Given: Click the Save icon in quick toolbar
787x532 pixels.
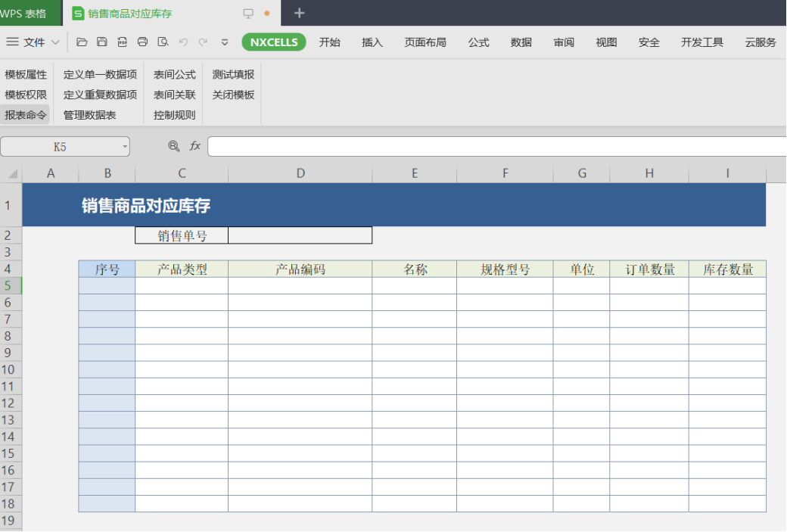Looking at the screenshot, I should [102, 42].
